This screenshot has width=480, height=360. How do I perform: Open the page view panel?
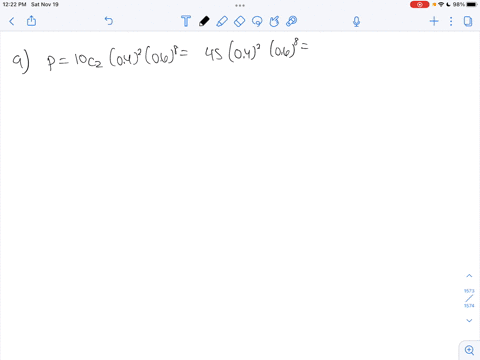click(468, 21)
